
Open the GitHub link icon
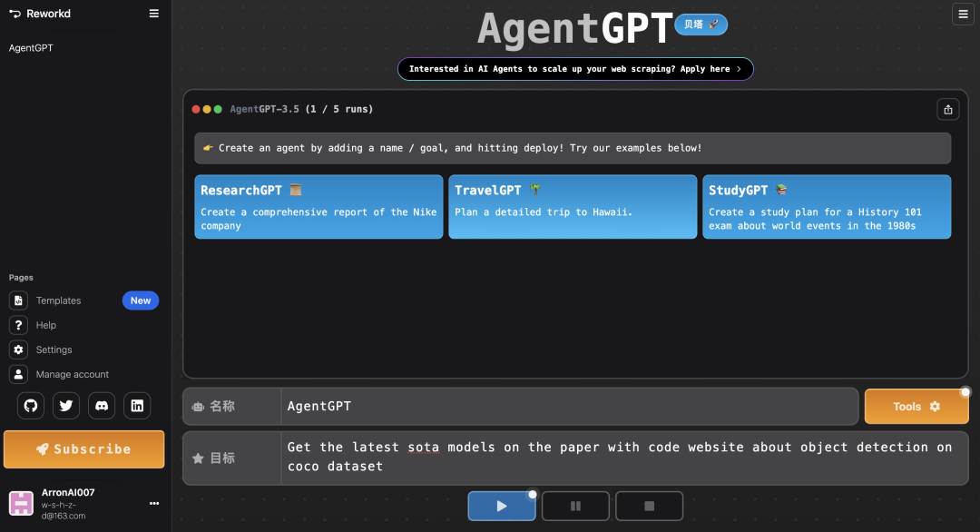click(x=31, y=406)
